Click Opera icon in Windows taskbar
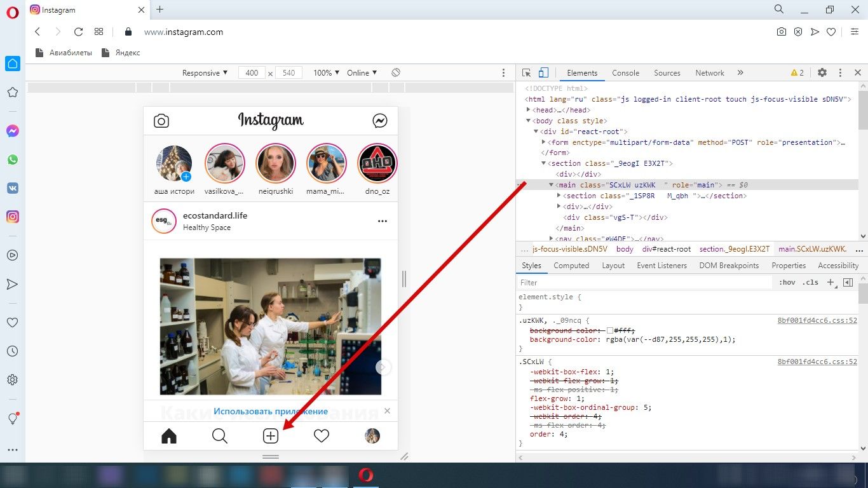Image resolution: width=868 pixels, height=488 pixels. tap(365, 475)
